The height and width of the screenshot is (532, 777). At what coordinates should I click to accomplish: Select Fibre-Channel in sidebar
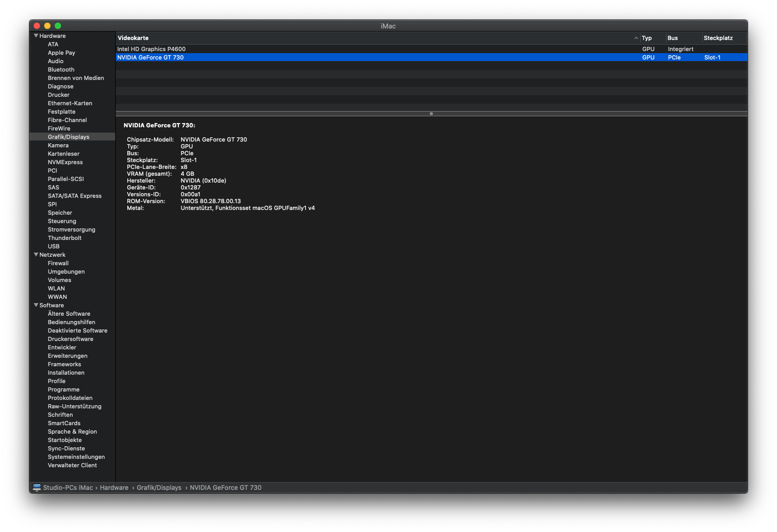tap(67, 120)
